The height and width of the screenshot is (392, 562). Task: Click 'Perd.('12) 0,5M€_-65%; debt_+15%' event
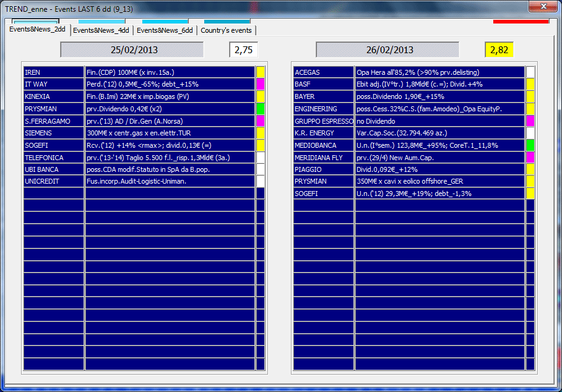tap(142, 84)
